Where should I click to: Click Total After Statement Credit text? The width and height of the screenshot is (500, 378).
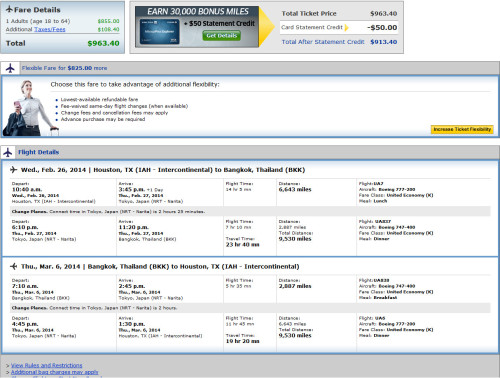tap(323, 42)
